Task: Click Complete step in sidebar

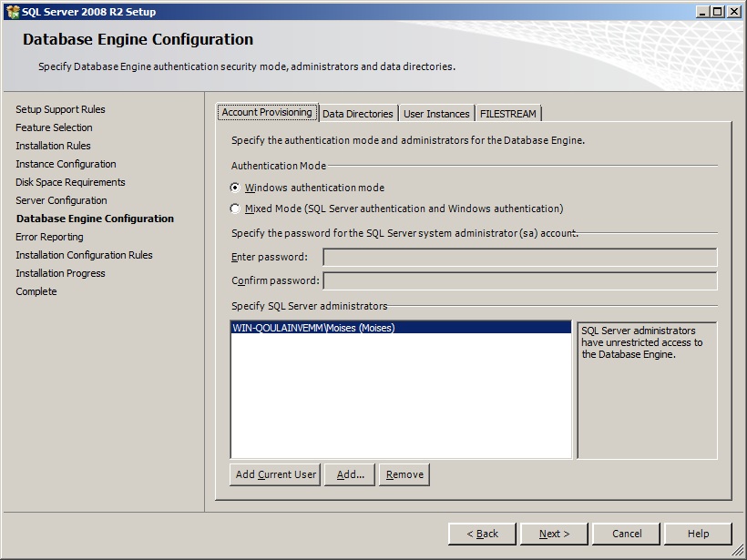Action: click(36, 291)
